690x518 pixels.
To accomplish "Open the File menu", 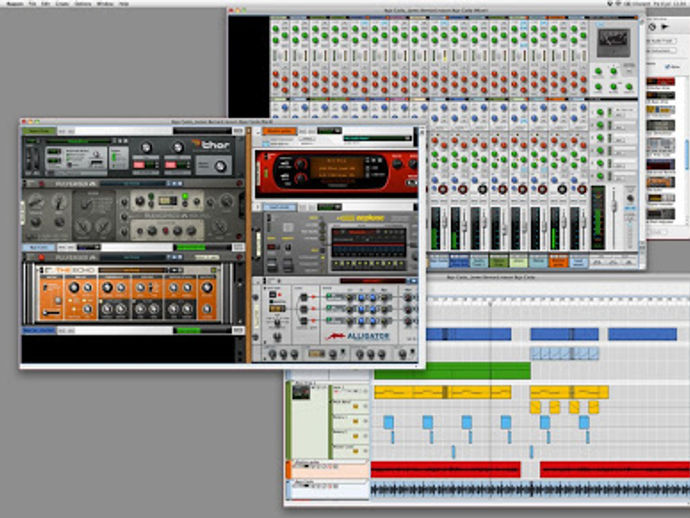I will tap(32, 4).
